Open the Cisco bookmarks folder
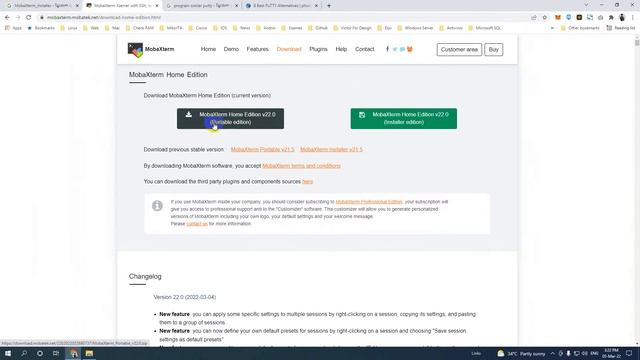The image size is (640, 360). (198, 28)
